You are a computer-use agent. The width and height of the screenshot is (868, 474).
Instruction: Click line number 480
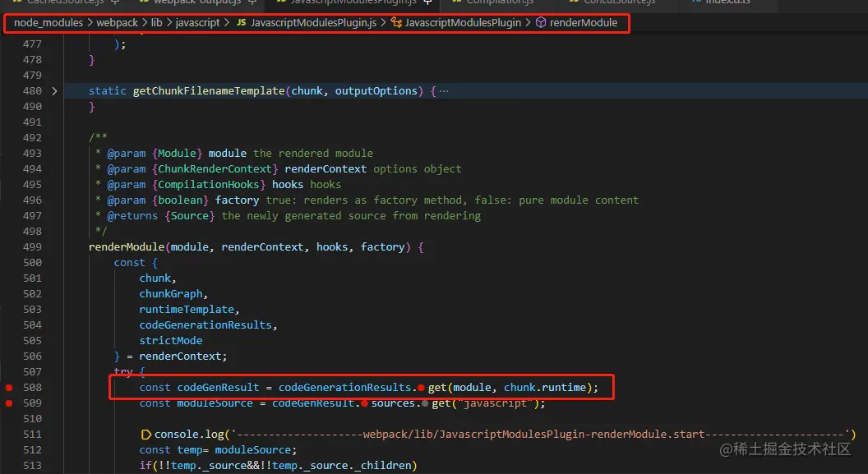point(32,90)
